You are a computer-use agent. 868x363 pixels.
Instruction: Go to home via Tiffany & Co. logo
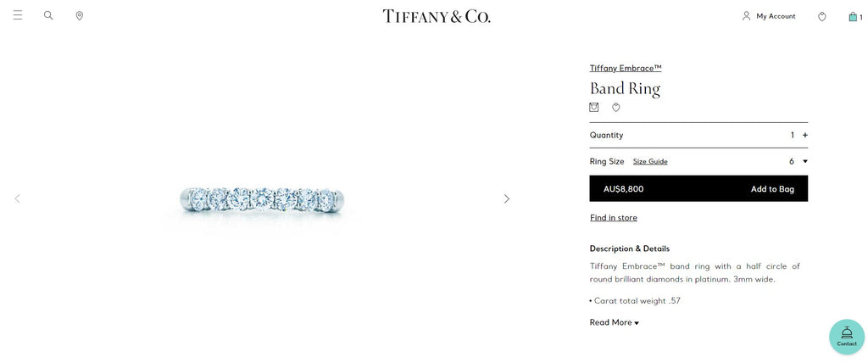(437, 16)
